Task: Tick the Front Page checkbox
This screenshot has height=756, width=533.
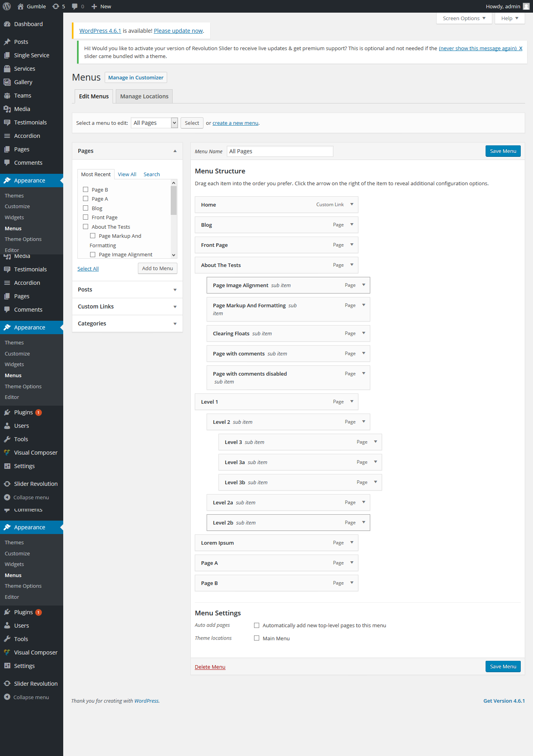Action: point(86,217)
